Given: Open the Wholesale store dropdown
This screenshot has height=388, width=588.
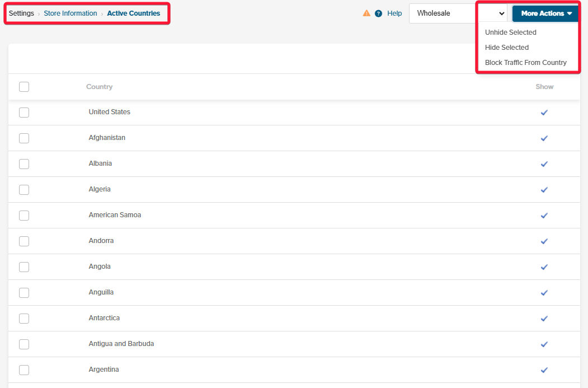Looking at the screenshot, I should coord(458,13).
